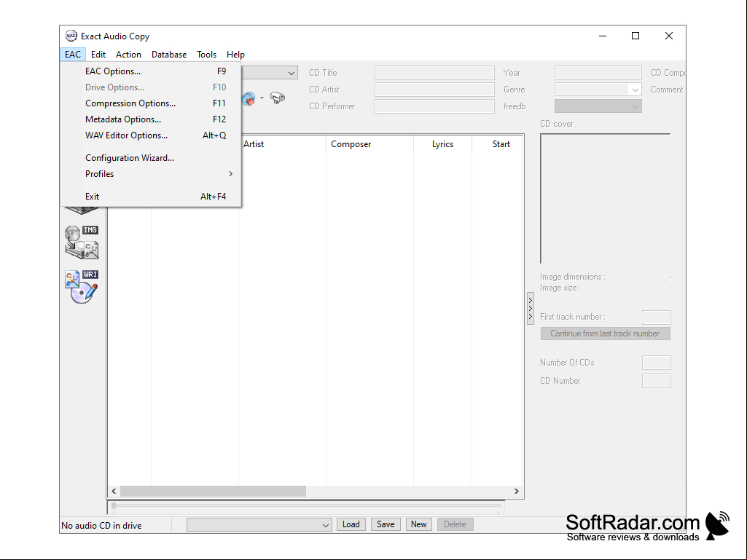This screenshot has width=747, height=560.
Task: Click the IMG copy image icon
Action: [82, 242]
